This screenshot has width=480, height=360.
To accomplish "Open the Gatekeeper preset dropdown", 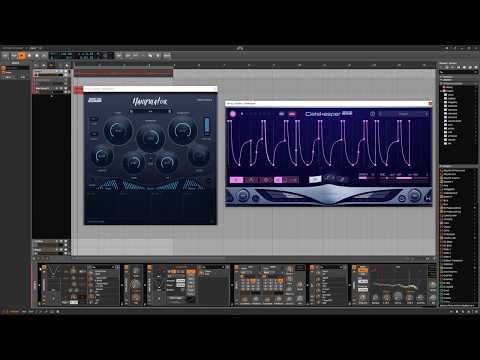I will click(x=404, y=114).
